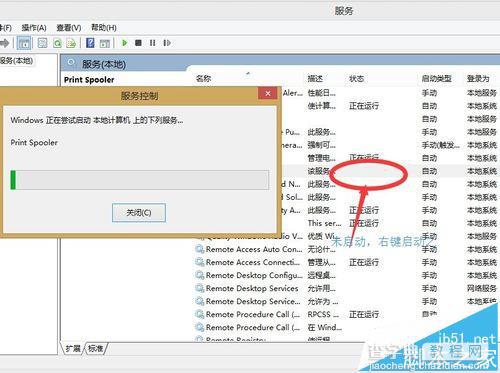Click the gear icon beside Remote Desktop Services

pyautogui.click(x=200, y=288)
